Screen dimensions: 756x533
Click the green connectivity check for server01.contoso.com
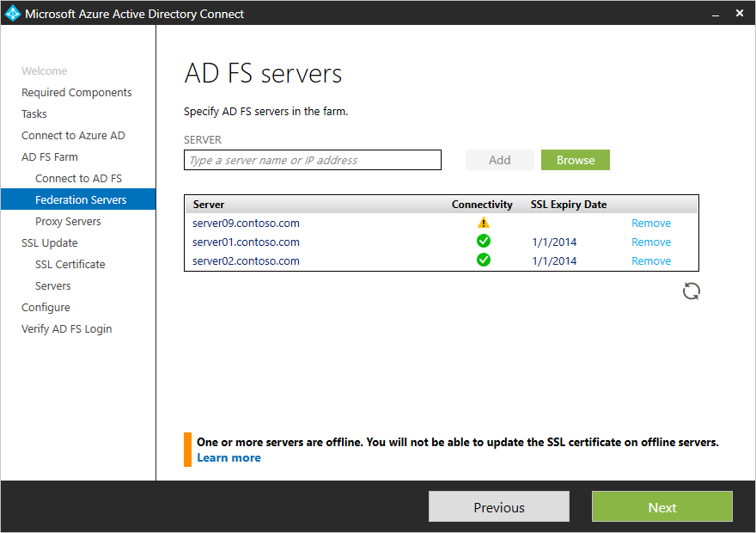tap(483, 242)
